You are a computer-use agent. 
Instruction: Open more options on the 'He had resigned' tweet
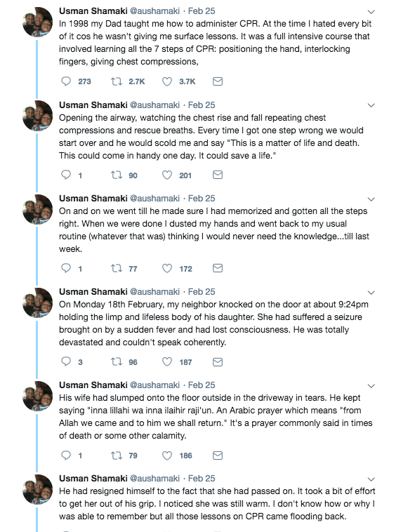coord(371,479)
